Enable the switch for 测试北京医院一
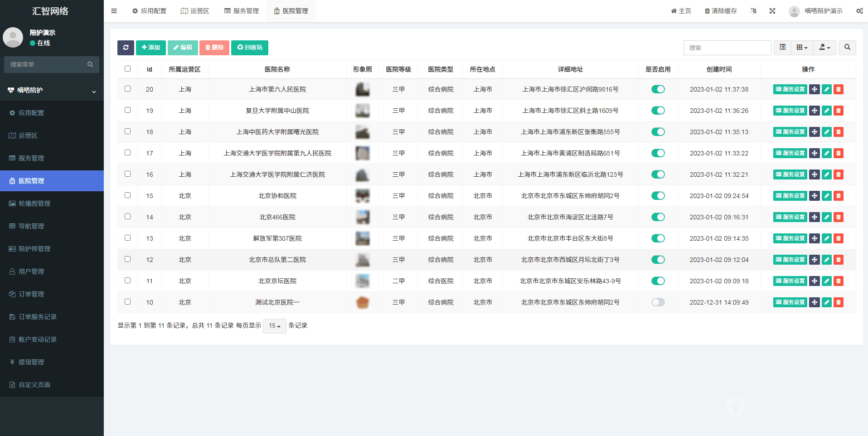This screenshot has height=436, width=868. [658, 302]
